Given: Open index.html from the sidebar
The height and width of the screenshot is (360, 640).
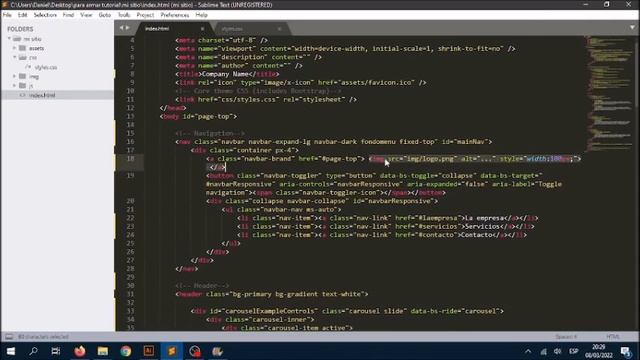Looking at the screenshot, I should click(x=42, y=95).
